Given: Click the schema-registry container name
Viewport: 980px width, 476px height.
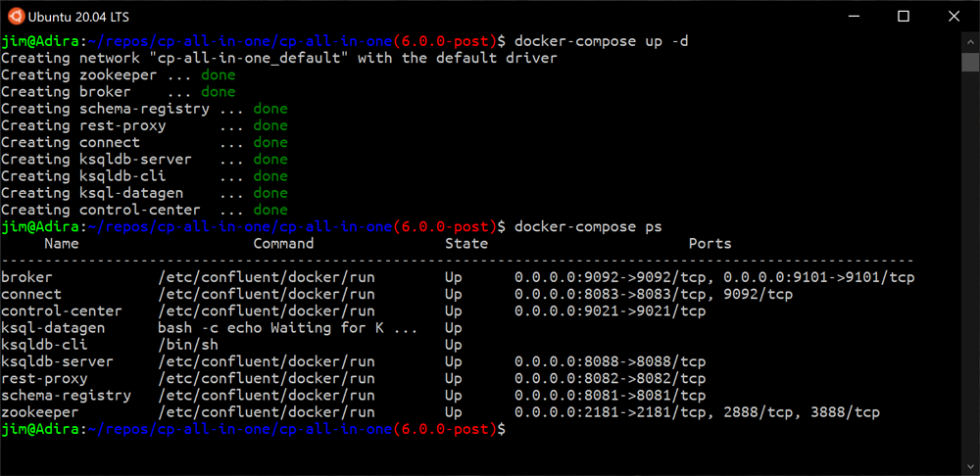Looking at the screenshot, I should [x=67, y=396].
